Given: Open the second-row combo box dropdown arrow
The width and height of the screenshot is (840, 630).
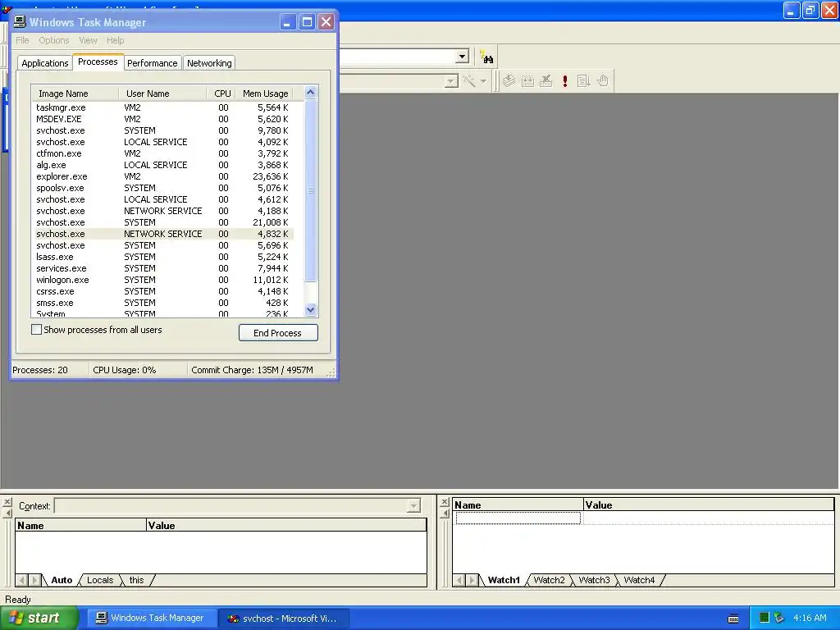Looking at the screenshot, I should (x=452, y=81).
